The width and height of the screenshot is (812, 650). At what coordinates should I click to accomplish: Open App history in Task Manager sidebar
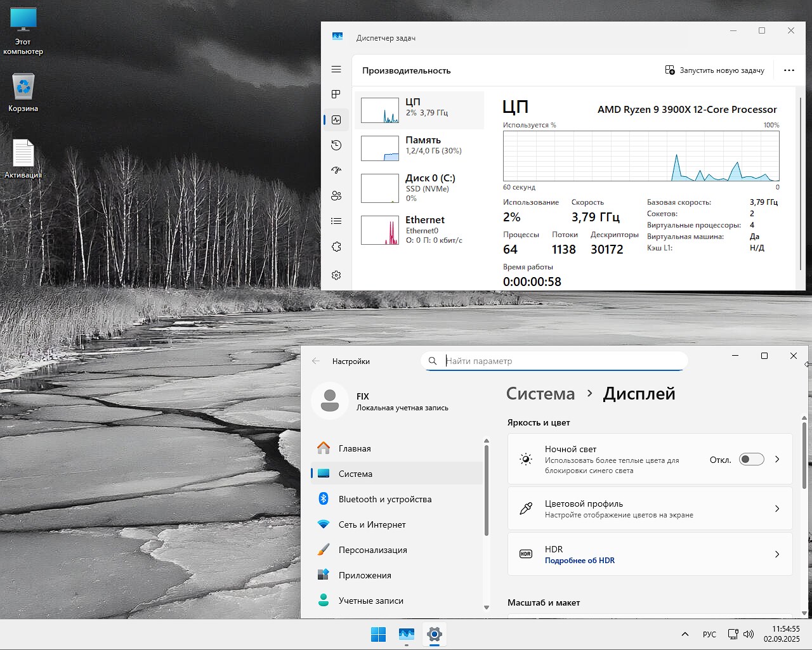point(336,145)
